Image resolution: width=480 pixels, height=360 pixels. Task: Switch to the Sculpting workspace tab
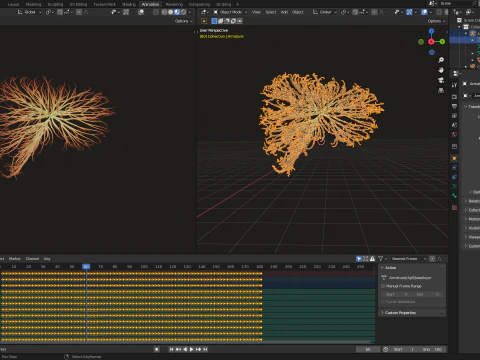point(55,4)
